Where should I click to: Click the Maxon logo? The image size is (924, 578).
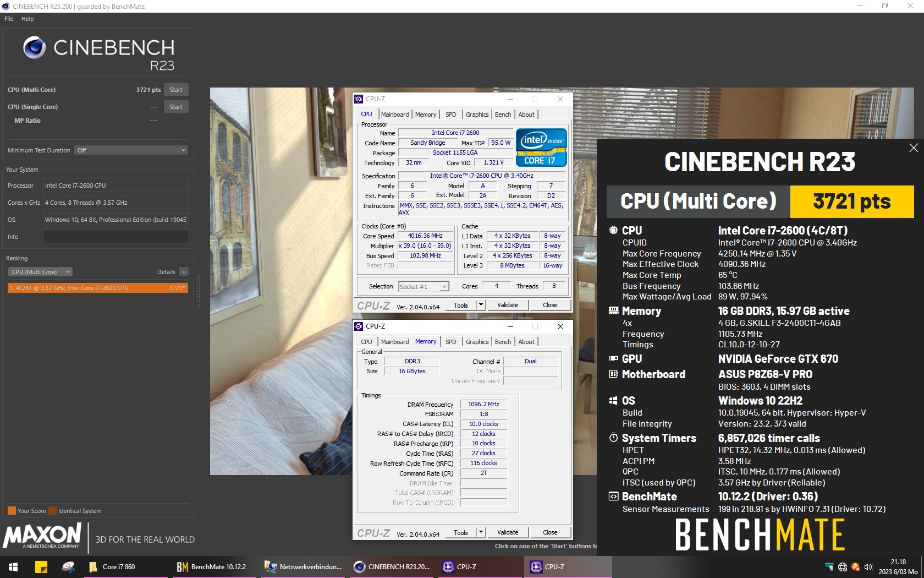[43, 536]
